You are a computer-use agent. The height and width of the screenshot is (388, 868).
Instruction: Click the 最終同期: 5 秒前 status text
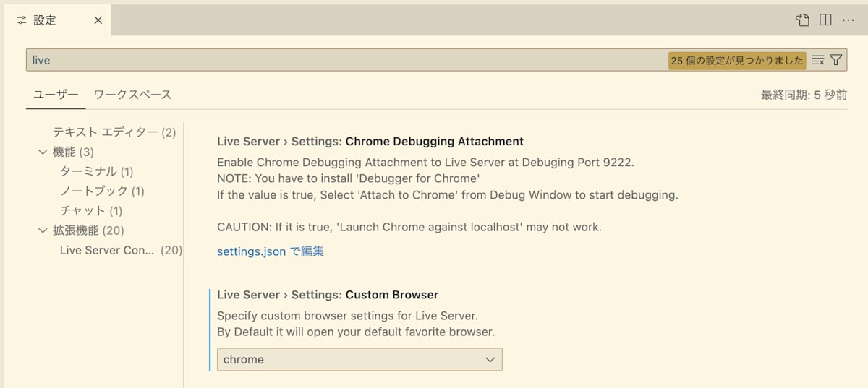(804, 95)
